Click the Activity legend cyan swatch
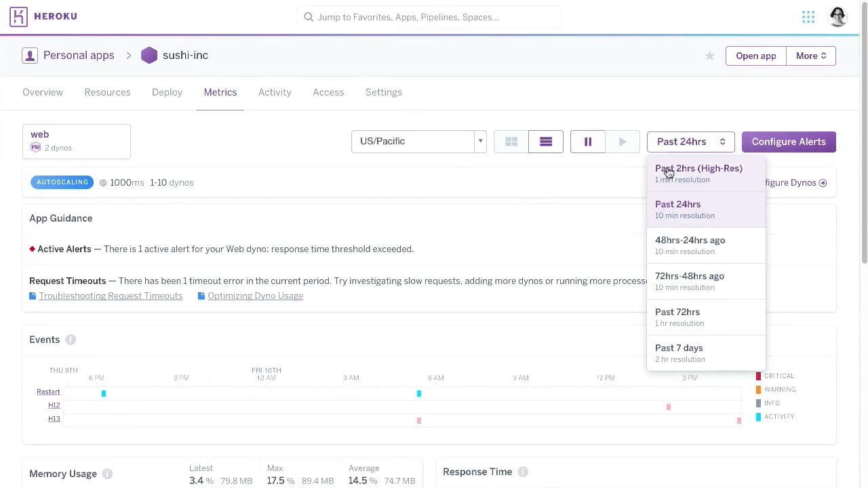The width and height of the screenshot is (868, 488). coord(758,417)
